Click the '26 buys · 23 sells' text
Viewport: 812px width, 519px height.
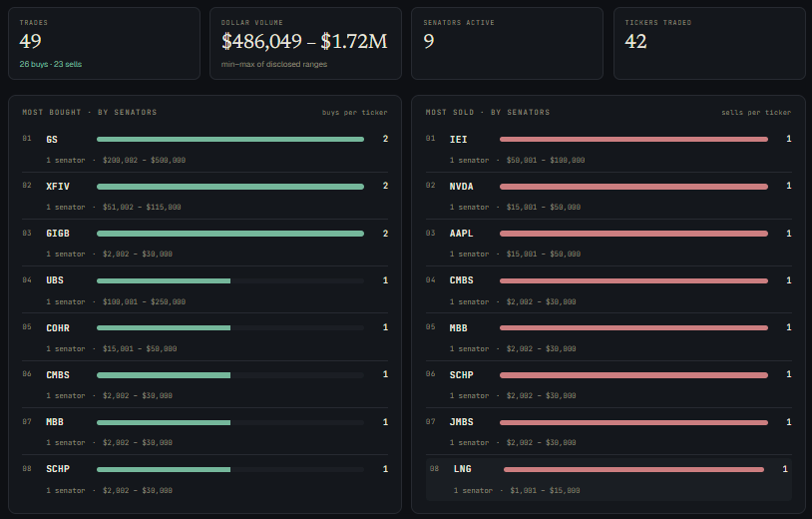[51, 64]
